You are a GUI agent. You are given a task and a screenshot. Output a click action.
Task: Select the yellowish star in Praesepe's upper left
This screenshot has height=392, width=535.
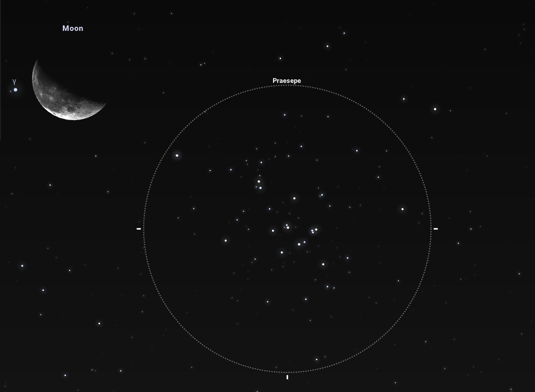pyautogui.click(x=259, y=181)
